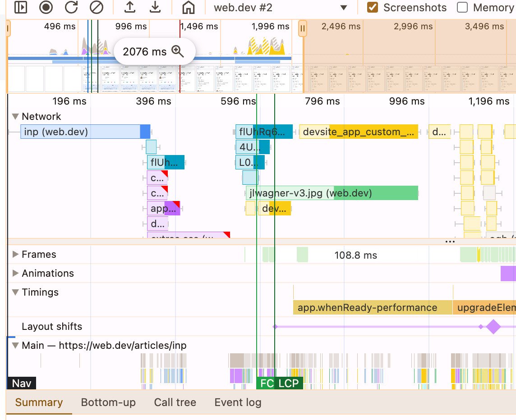
Task: Click the large layout shift diamond
Action: 493,327
